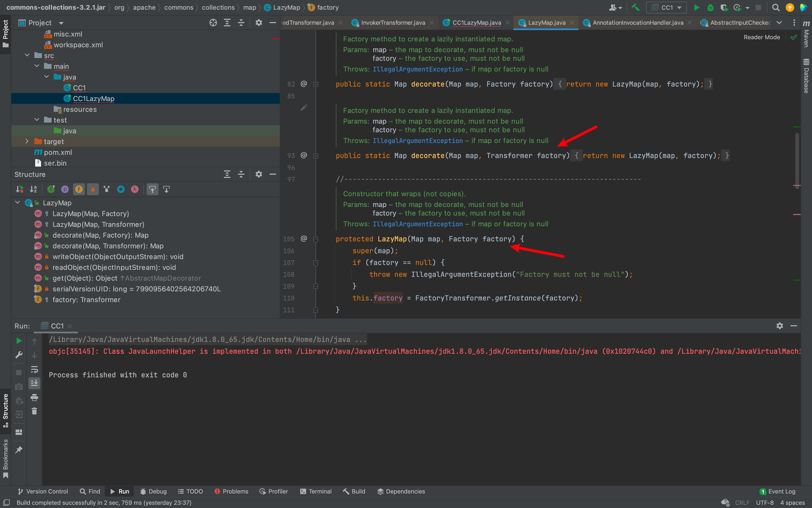Open the Structure panel options gear
812x508 pixels.
(259, 174)
